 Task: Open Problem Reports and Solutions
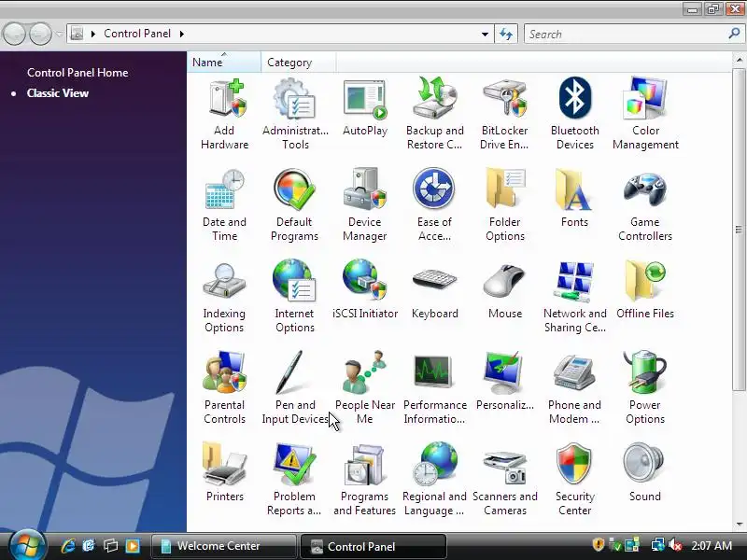294,480
